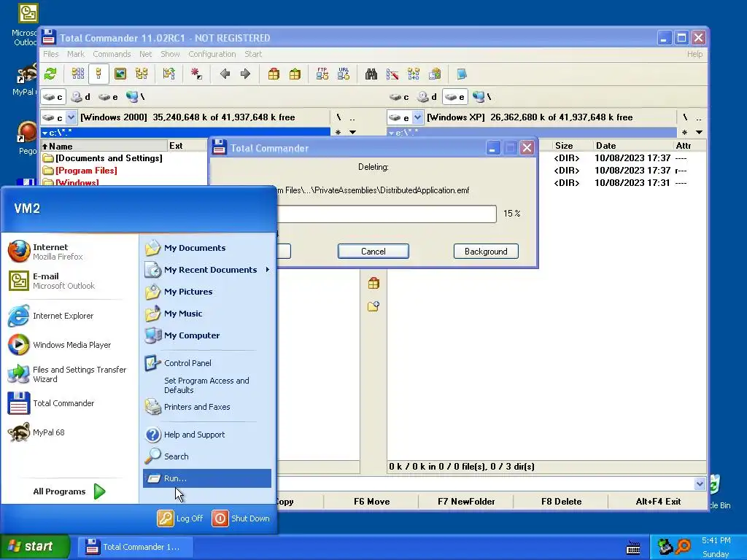Open the Commands menu
Viewport: 747px width, 560px height.
click(x=112, y=54)
